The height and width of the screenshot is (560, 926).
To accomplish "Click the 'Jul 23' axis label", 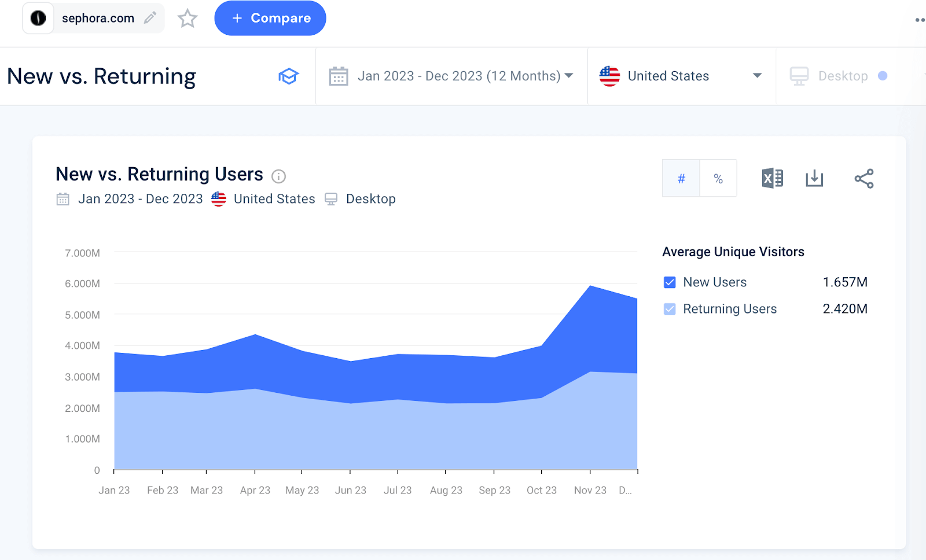I will pos(398,490).
